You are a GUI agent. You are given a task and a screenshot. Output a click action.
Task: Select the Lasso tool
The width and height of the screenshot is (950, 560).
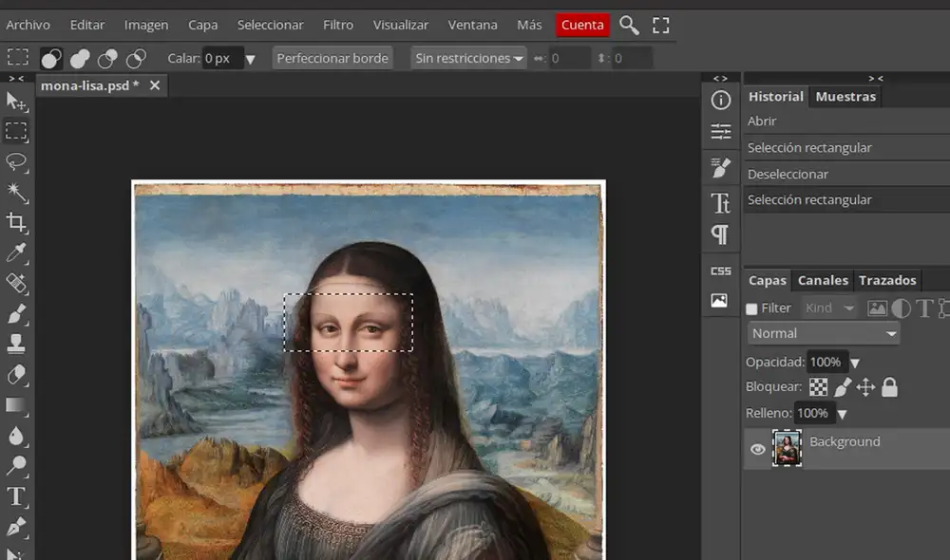[x=15, y=162]
